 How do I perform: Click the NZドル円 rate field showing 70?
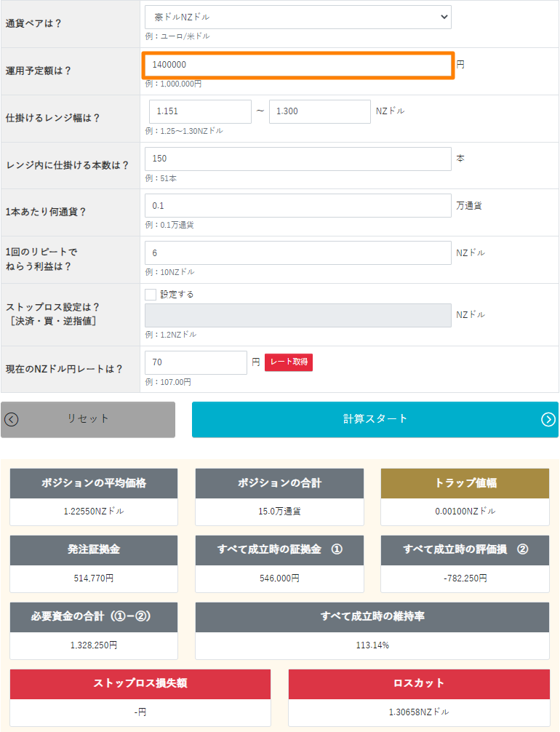tap(196, 362)
